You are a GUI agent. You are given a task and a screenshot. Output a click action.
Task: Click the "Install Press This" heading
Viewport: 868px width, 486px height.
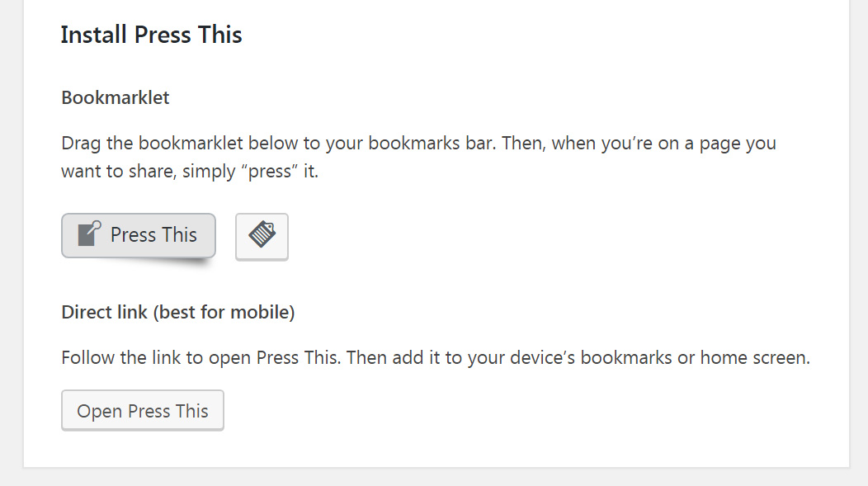pyautogui.click(x=151, y=35)
